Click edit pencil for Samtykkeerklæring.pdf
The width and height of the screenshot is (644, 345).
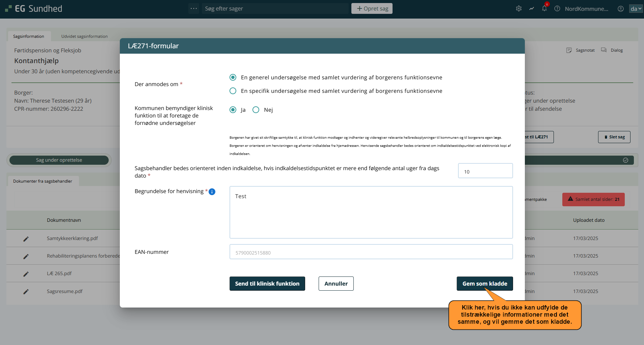pyautogui.click(x=26, y=239)
